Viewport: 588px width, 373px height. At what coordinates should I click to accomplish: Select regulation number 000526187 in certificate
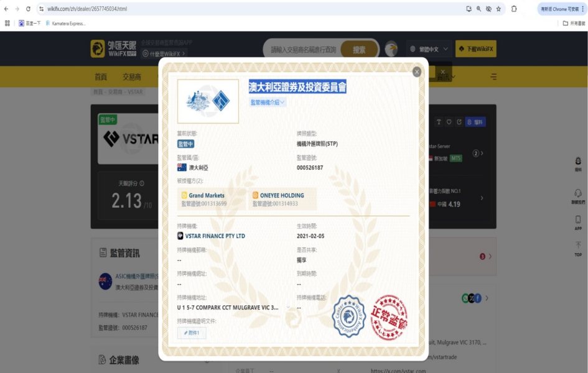point(310,168)
